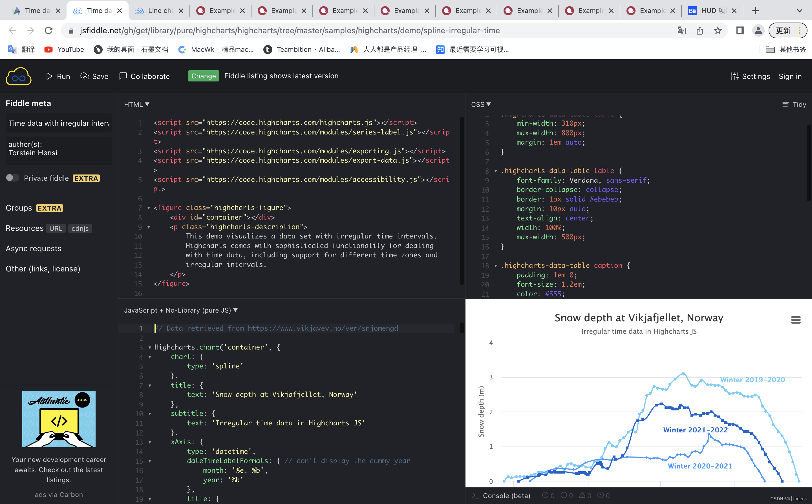Tidy the code
The width and height of the screenshot is (812, 504).
pyautogui.click(x=794, y=105)
